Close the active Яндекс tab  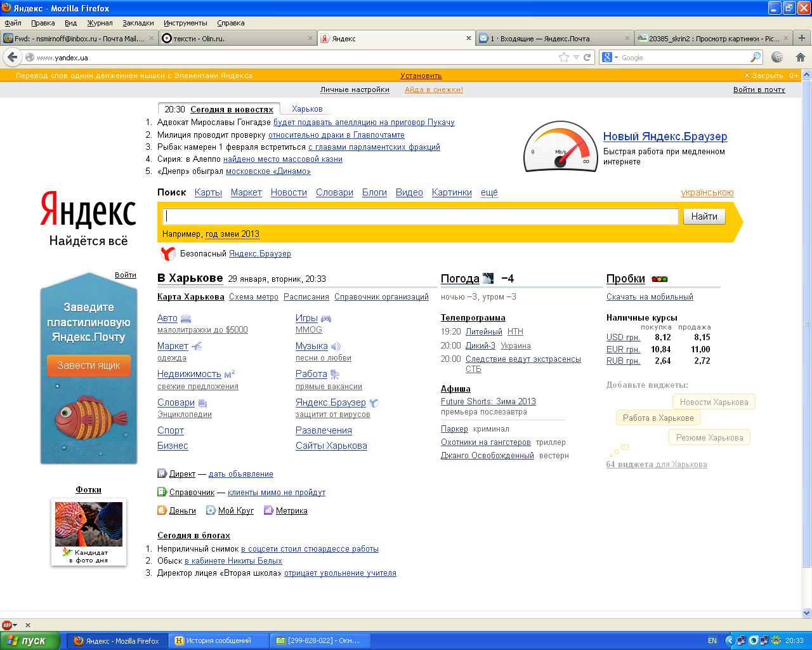point(469,39)
